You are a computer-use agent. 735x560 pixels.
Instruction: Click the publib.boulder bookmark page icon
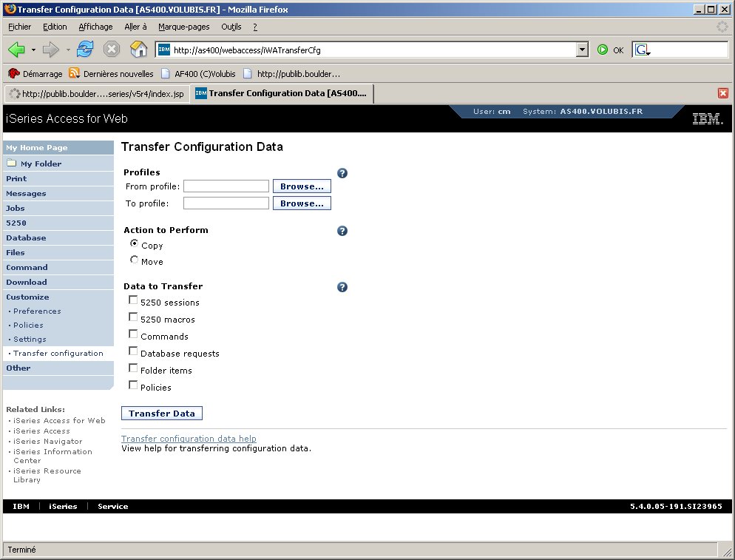tap(248, 74)
